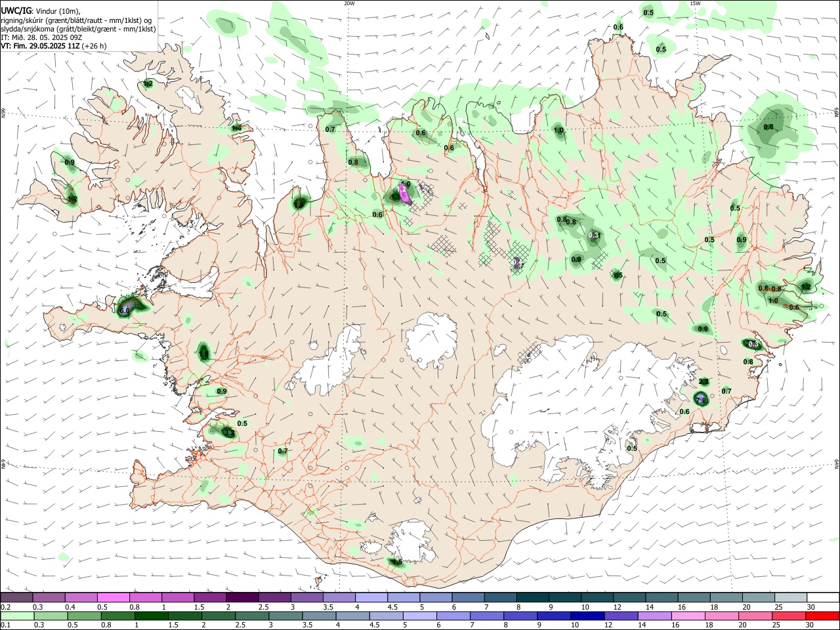Click the teal-gray 16 swatch in the snow scale
840x630 pixels.
[694, 597]
